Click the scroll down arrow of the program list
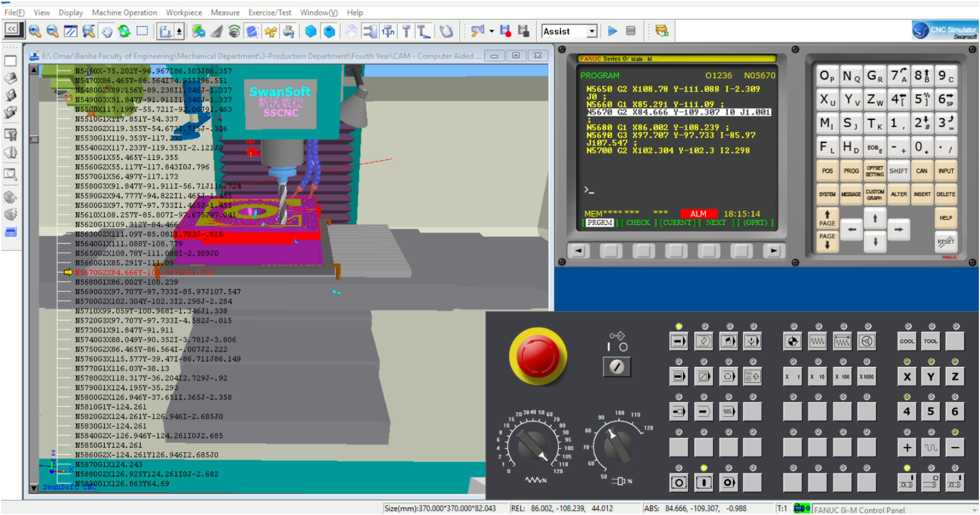The height and width of the screenshot is (515, 980). click(34, 488)
